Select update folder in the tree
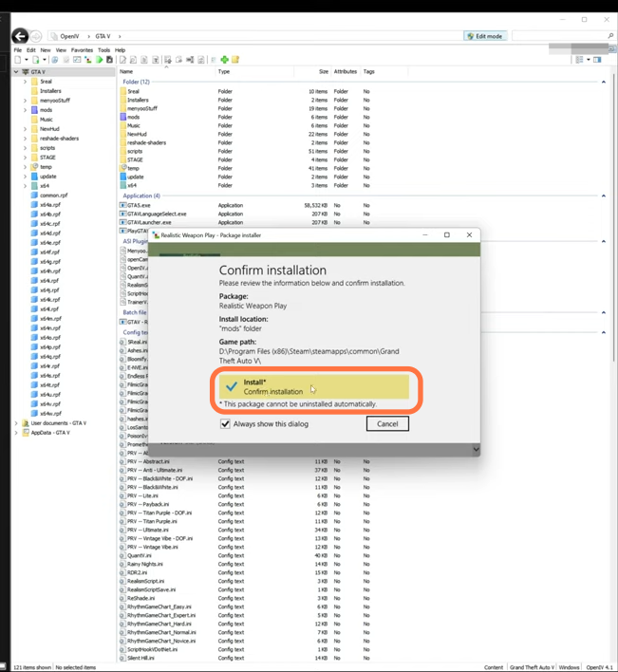 pyautogui.click(x=48, y=177)
